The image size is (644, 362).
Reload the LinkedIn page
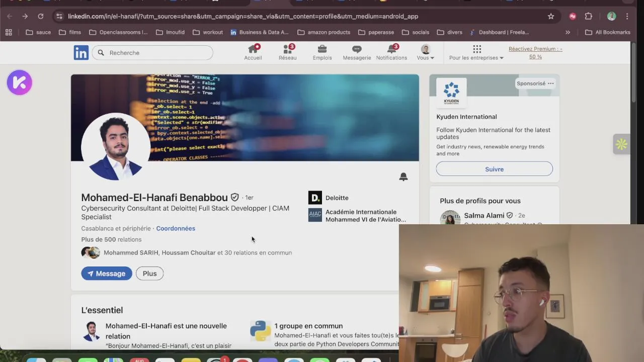pos(41,16)
